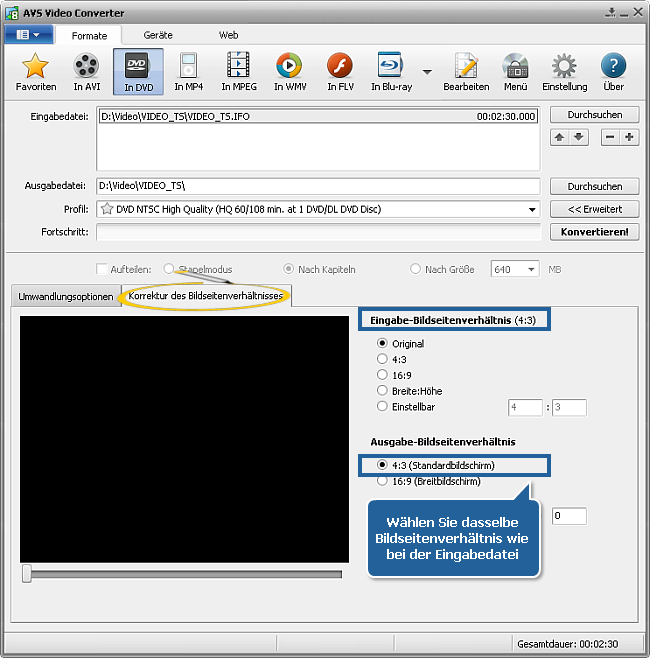This screenshot has width=650, height=658.
Task: Choose the In MPEG format icon
Action: (239, 72)
